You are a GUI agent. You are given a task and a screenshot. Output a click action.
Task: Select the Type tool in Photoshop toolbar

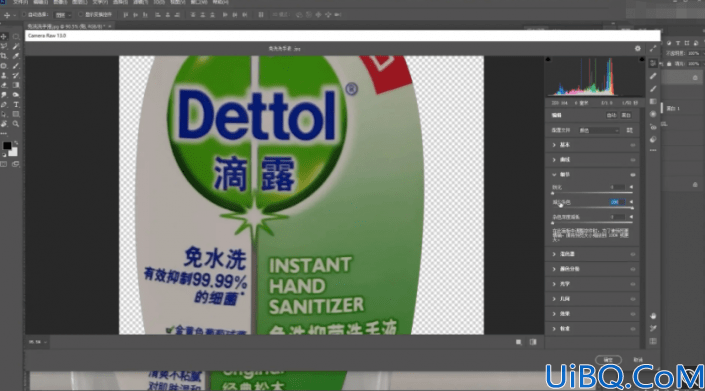pyautogui.click(x=16, y=104)
